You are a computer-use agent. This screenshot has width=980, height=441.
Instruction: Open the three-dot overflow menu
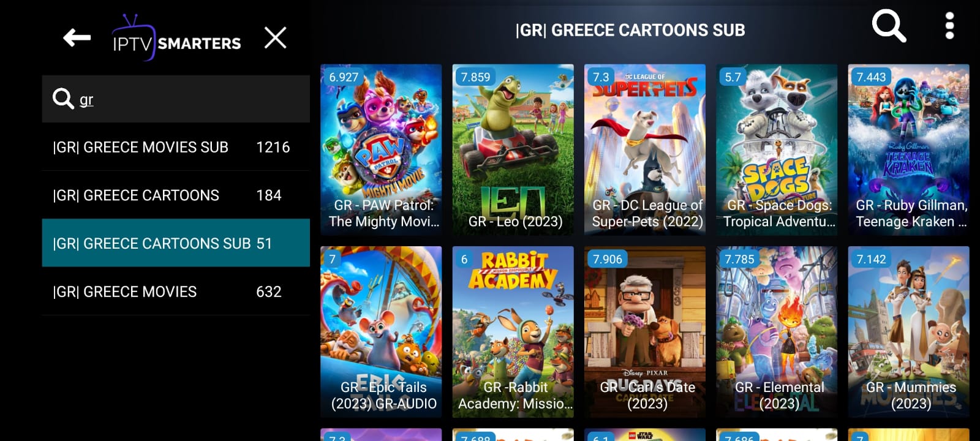point(949,26)
